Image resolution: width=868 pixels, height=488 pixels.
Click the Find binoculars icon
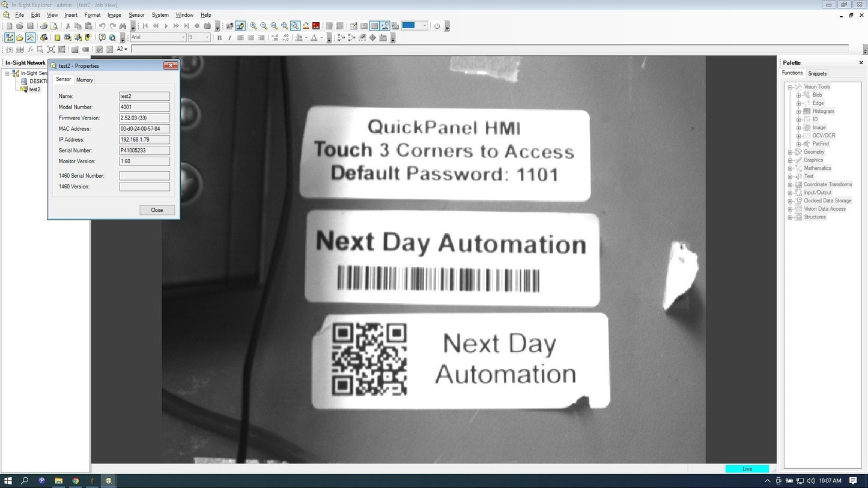123,26
